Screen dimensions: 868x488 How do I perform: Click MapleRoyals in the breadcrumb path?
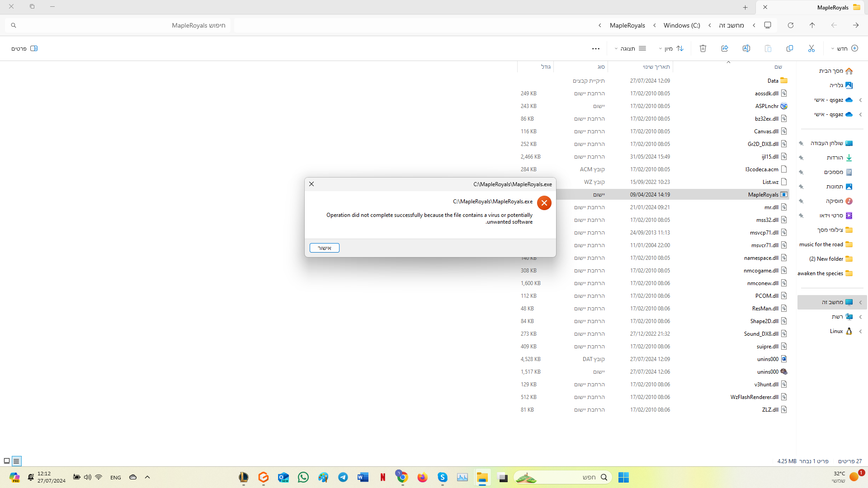pyautogui.click(x=627, y=25)
